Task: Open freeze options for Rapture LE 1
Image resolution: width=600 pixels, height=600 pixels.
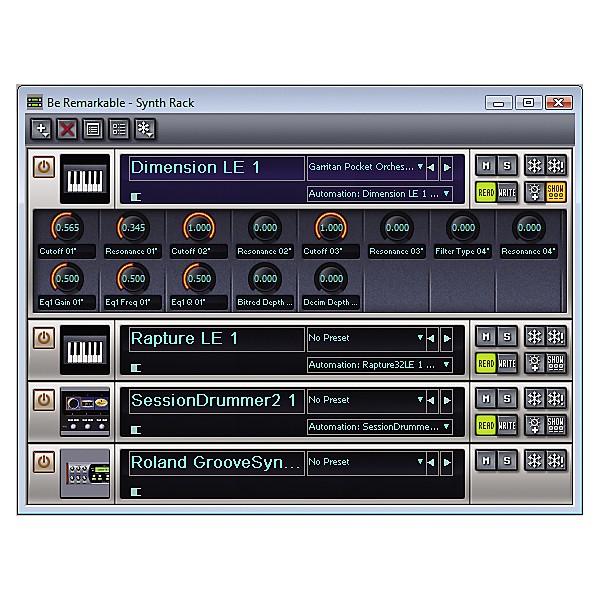Action: 556,337
